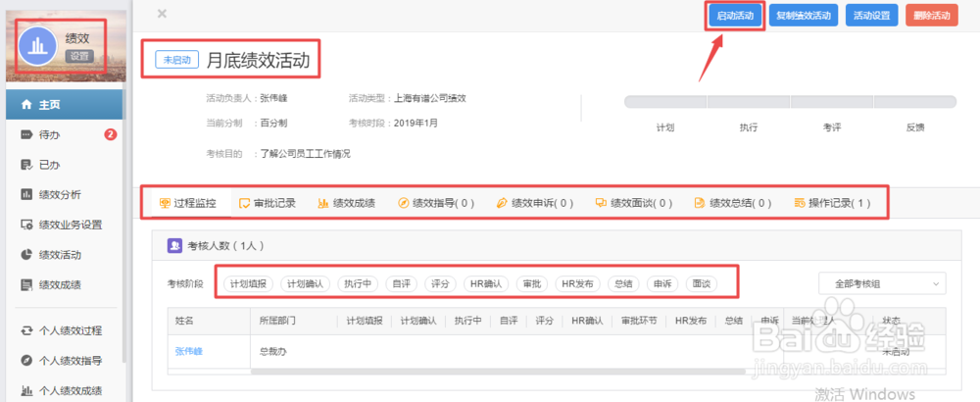Click the 绩效成绩 sidebar icon
980x402 pixels.
tap(26, 284)
